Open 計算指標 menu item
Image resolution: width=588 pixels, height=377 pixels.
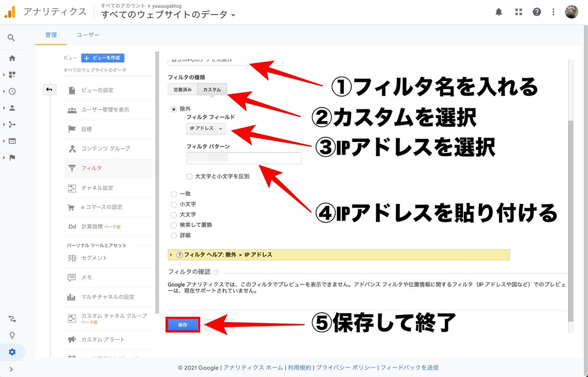(108, 226)
